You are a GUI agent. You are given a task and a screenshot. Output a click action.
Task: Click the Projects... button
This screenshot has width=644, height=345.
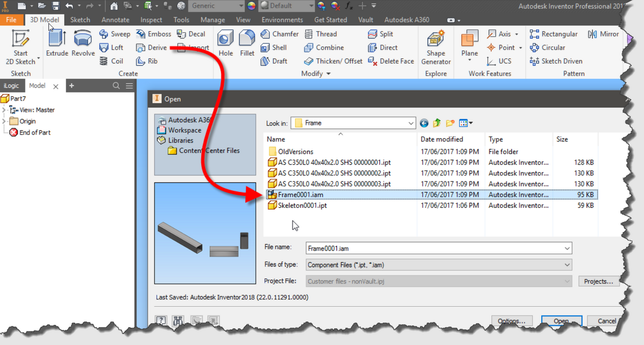[x=599, y=281]
